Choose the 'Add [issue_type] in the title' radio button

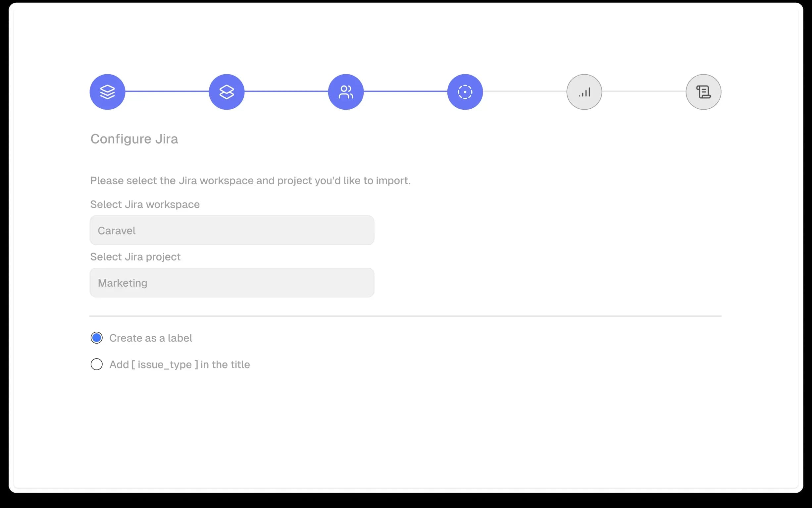tap(97, 364)
